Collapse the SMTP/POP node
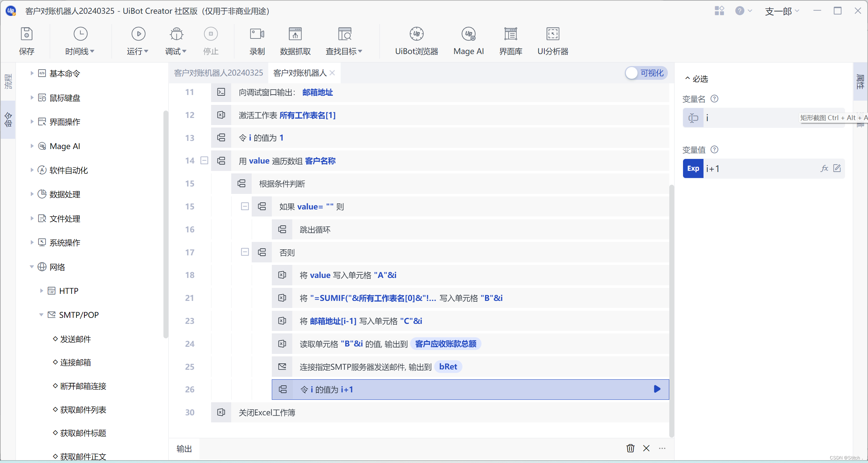The image size is (868, 463). point(41,315)
